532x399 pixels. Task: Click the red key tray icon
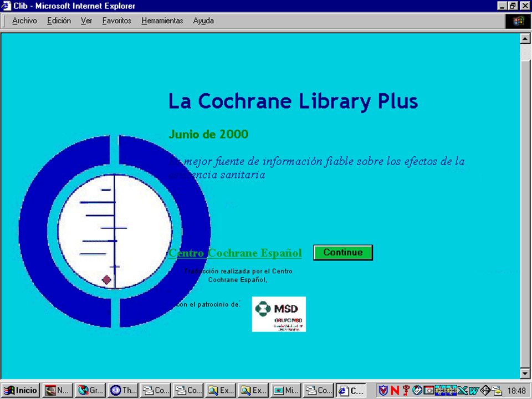coord(406,390)
